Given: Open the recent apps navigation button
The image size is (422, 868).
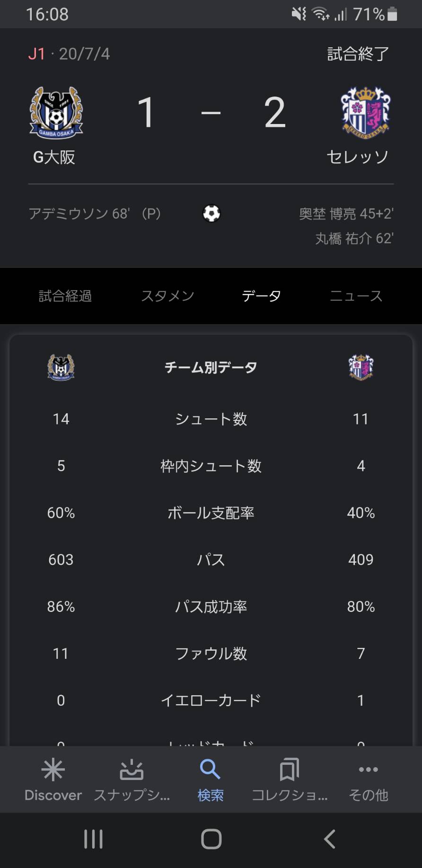Looking at the screenshot, I should tap(93, 839).
